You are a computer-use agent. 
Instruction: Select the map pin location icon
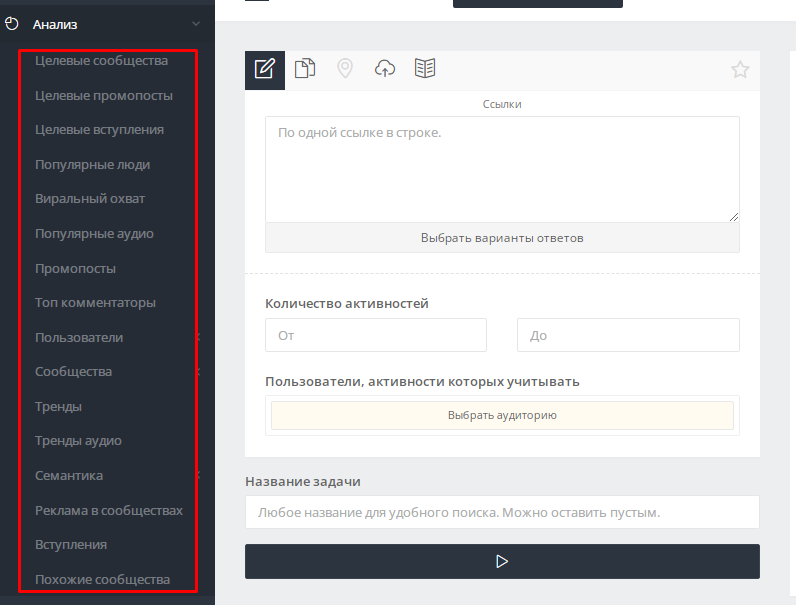coord(345,68)
